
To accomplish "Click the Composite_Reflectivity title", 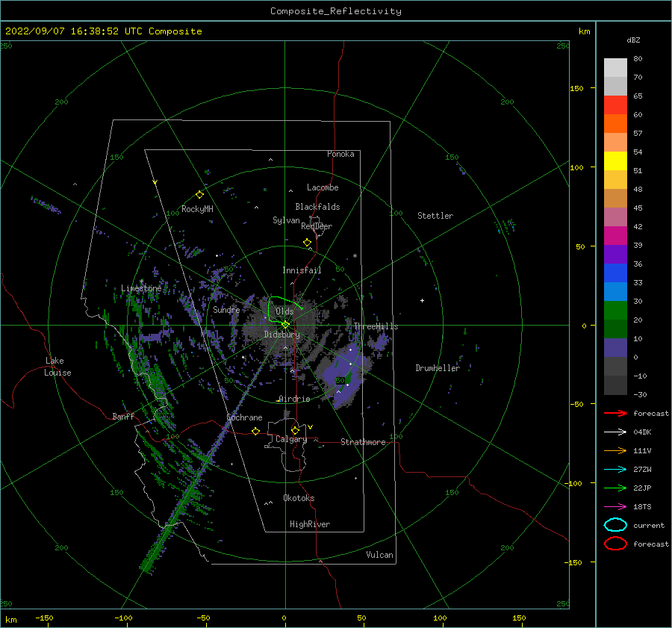I will point(336,11).
